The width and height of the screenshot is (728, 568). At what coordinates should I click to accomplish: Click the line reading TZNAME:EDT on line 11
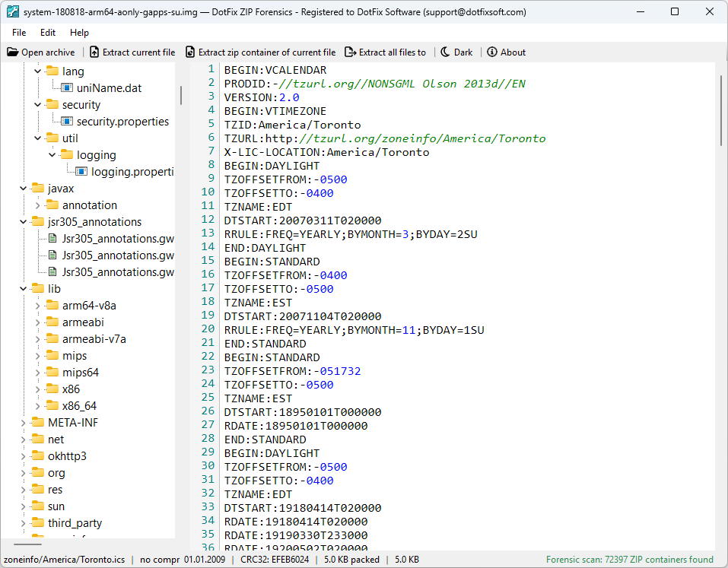258,207
